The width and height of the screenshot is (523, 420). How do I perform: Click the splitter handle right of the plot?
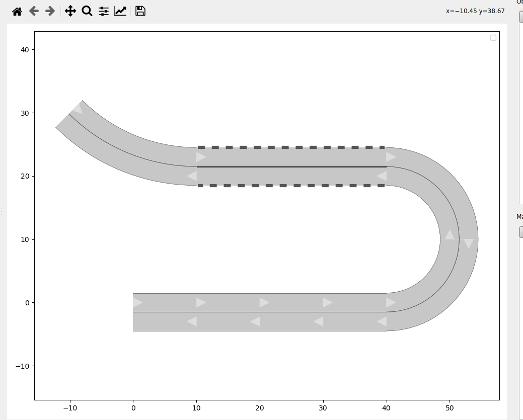513,210
